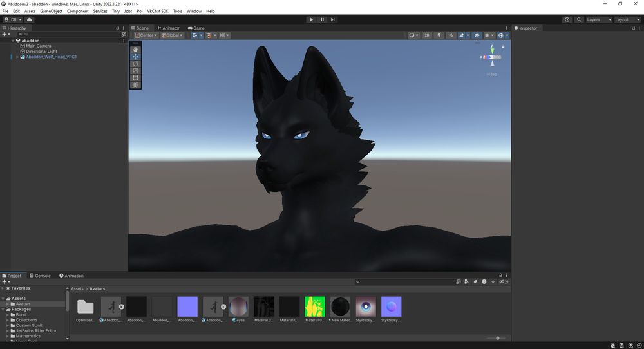Click the Step frame button
The height and width of the screenshot is (349, 644).
coord(333,19)
